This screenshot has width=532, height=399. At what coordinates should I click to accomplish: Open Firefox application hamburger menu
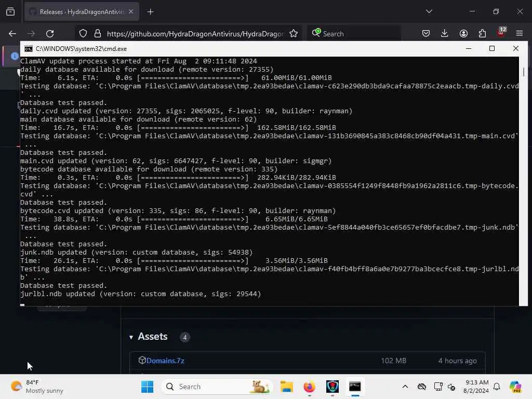(x=520, y=33)
